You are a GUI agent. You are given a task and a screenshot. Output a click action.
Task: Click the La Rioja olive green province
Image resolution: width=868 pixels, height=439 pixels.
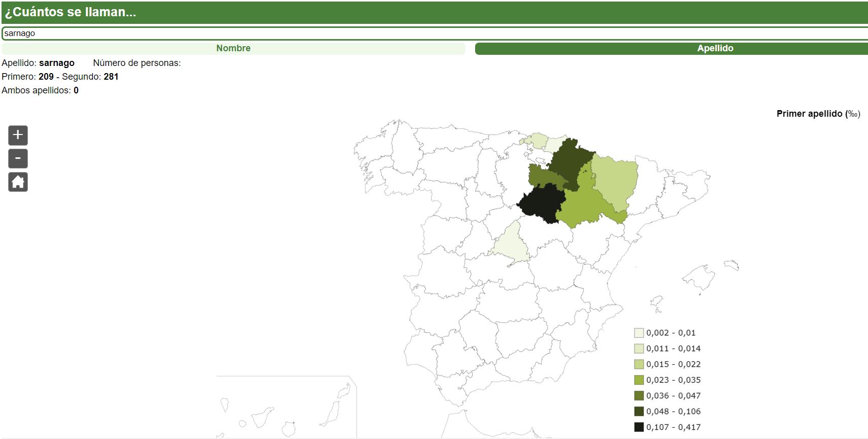click(x=546, y=176)
